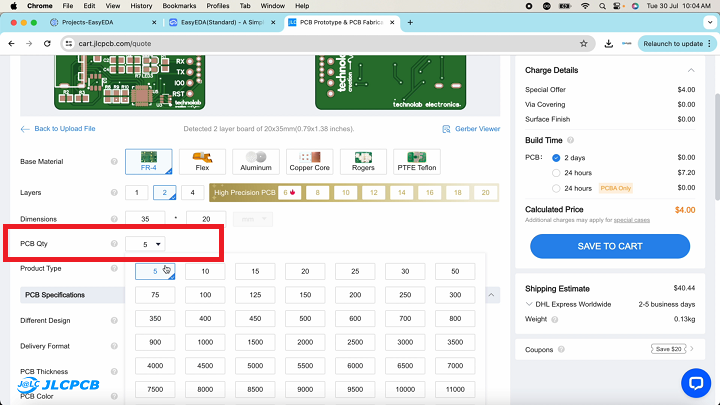Click the Dimensions 20 input field
The height and width of the screenshot is (405, 720).
click(206, 219)
